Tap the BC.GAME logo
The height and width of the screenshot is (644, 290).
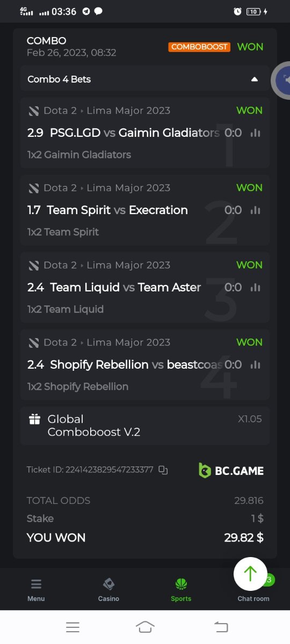pyautogui.click(x=231, y=471)
